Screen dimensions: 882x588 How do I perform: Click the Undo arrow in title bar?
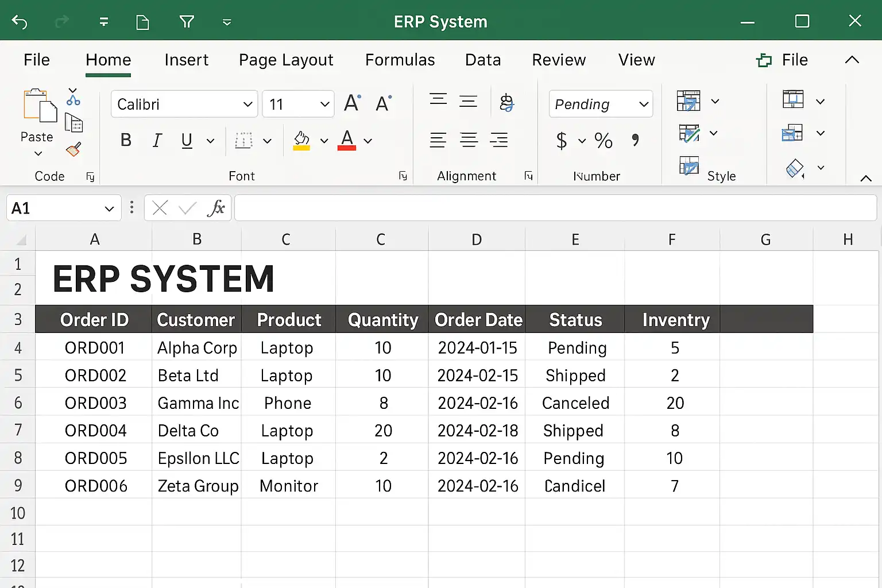coord(20,22)
